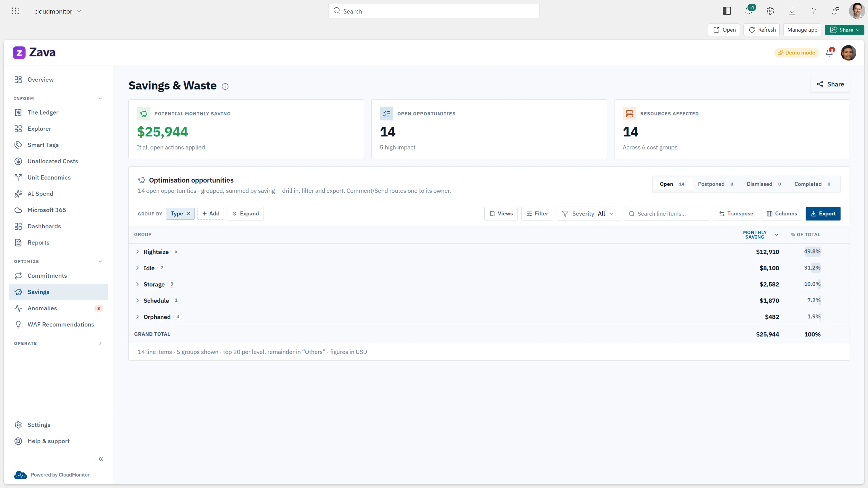Click the sidebar Settings gear icon

(18, 425)
